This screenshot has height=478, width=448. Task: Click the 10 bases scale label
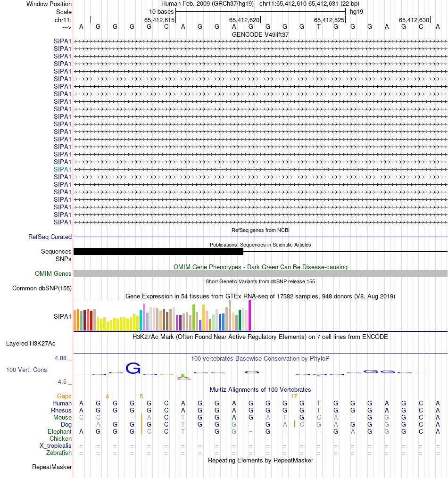click(161, 12)
